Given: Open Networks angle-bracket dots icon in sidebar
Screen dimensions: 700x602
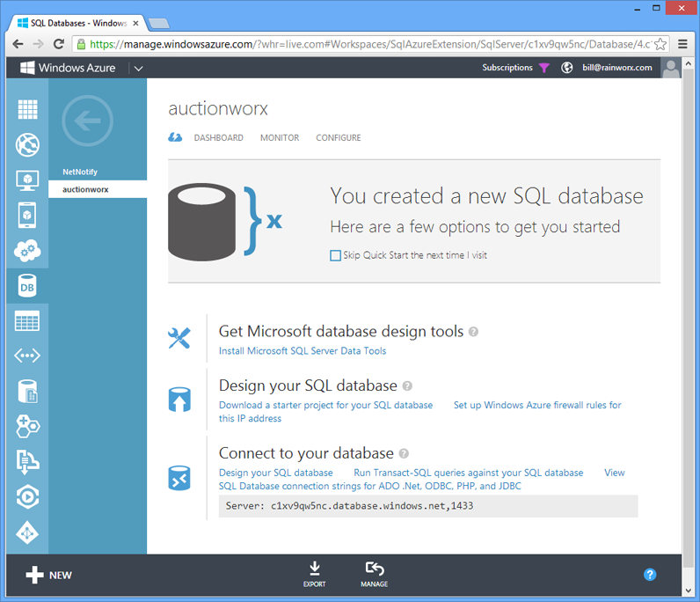Looking at the screenshot, I should 27,356.
